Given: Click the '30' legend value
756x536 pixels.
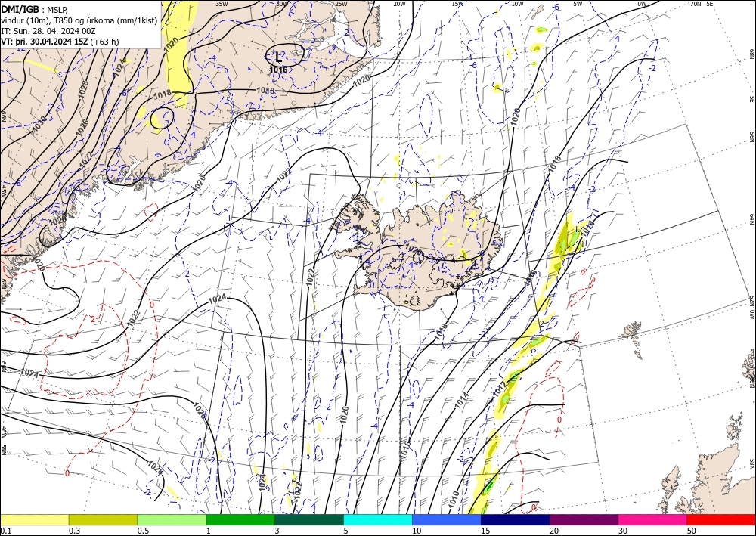Looking at the screenshot, I should click(622, 531).
